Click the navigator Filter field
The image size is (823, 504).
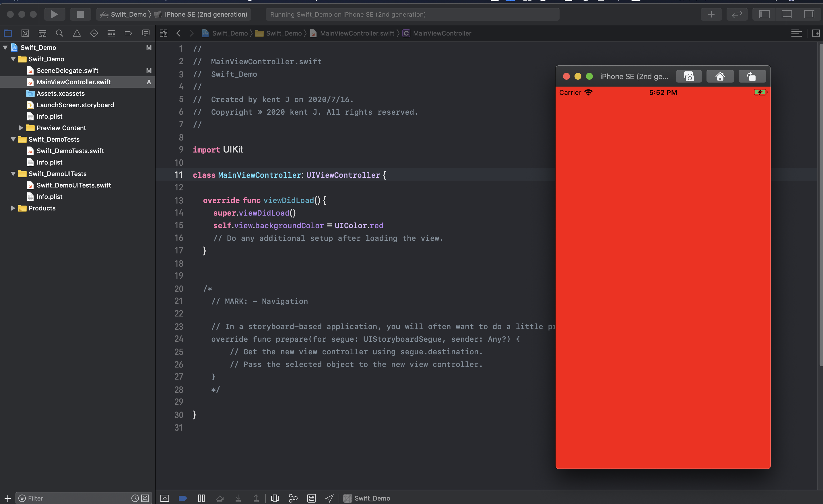tap(77, 498)
